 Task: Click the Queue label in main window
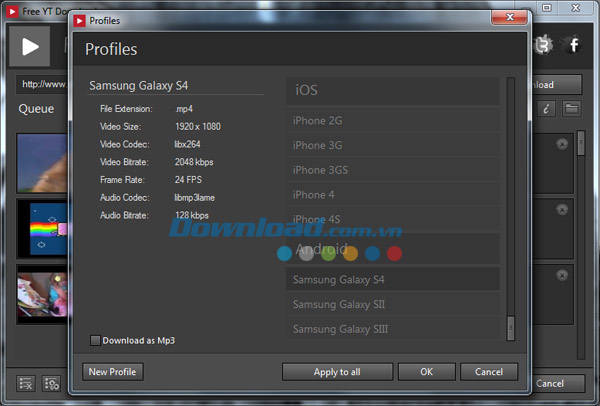pyautogui.click(x=36, y=109)
